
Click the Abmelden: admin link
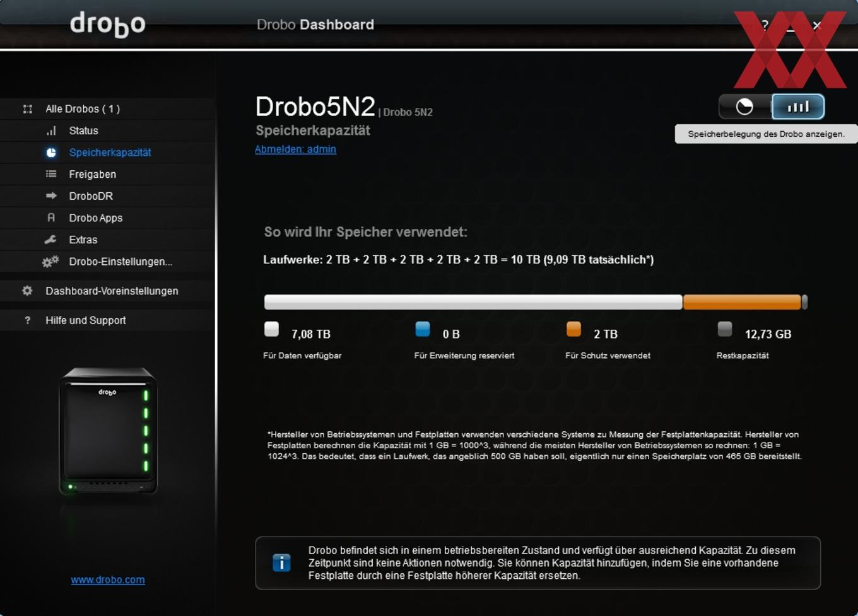pos(295,149)
